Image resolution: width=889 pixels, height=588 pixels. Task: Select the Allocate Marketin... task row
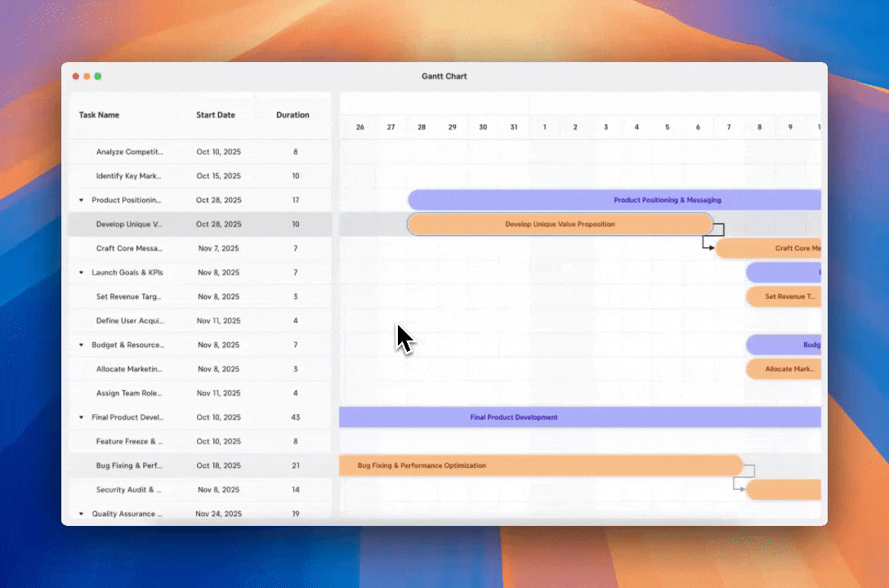pos(199,369)
